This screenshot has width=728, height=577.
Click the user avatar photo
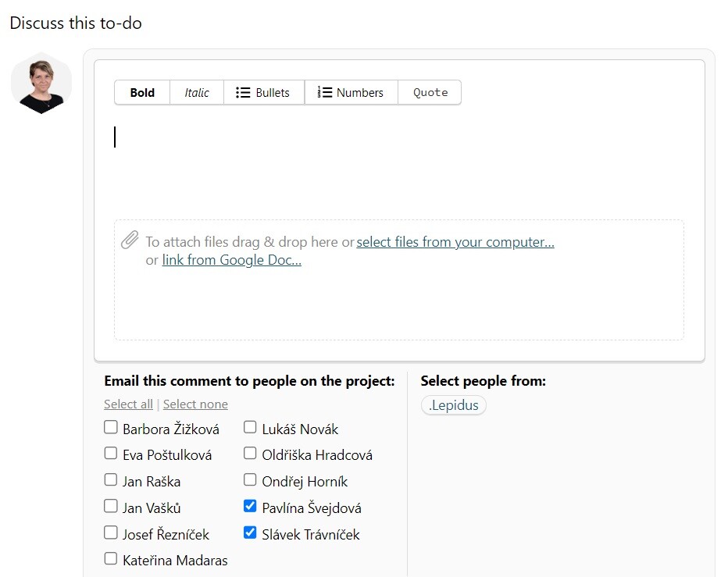click(41, 84)
